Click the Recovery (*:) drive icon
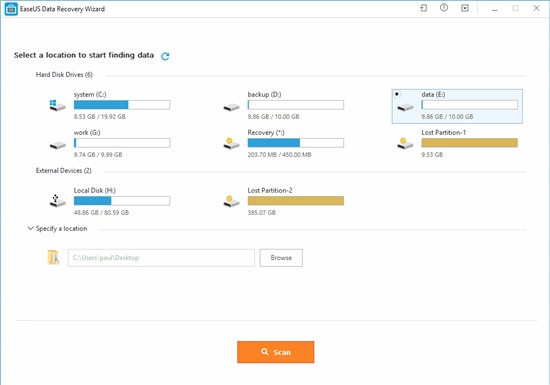550x385 pixels. coord(232,143)
